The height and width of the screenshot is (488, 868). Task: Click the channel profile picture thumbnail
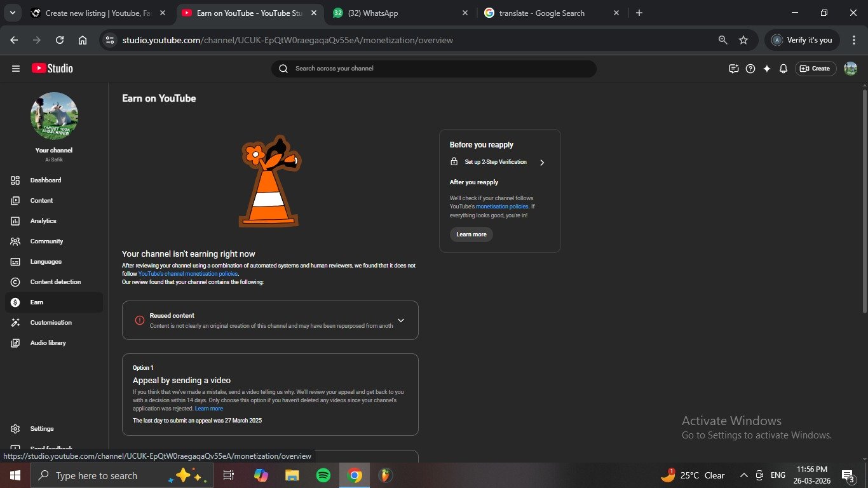tap(54, 116)
